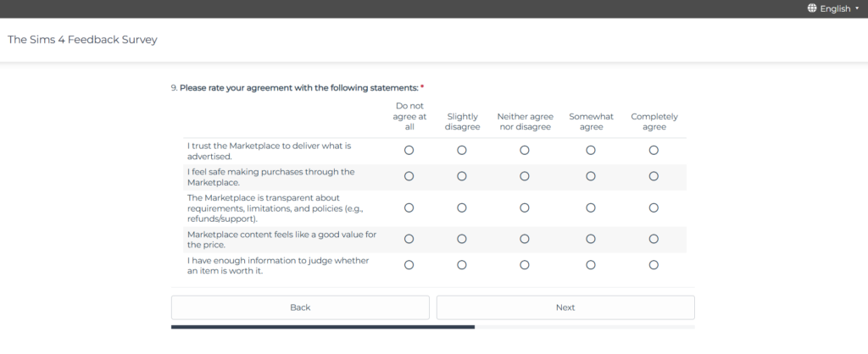Select 'Do not agree at all' for Marketplace transparency
This screenshot has height=354, width=868.
point(409,208)
